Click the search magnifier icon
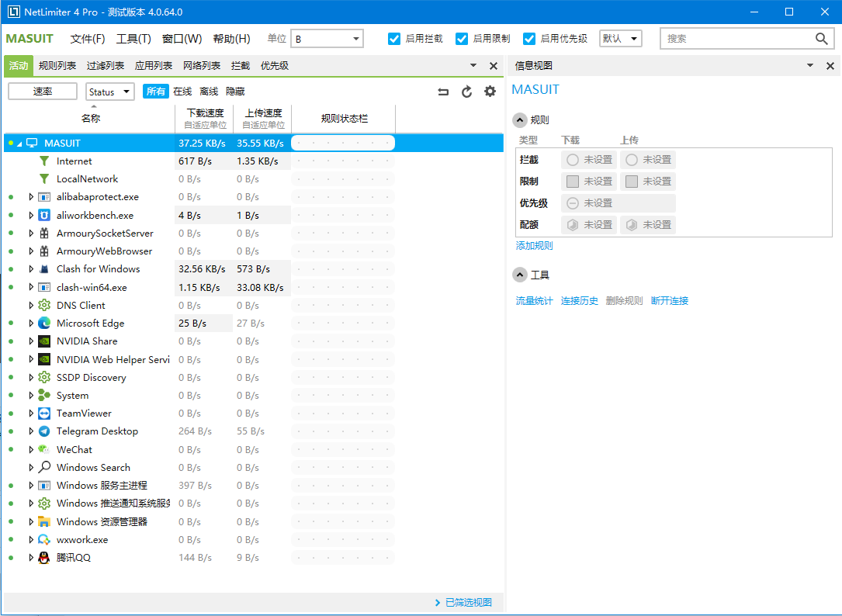Screen dimensions: 842x616 (821, 39)
